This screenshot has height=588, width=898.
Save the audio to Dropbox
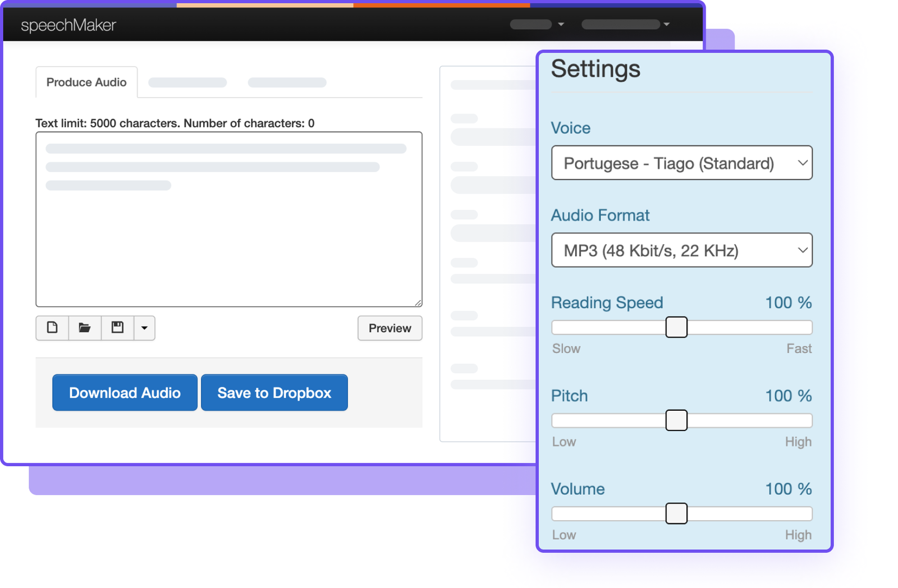[x=274, y=392]
